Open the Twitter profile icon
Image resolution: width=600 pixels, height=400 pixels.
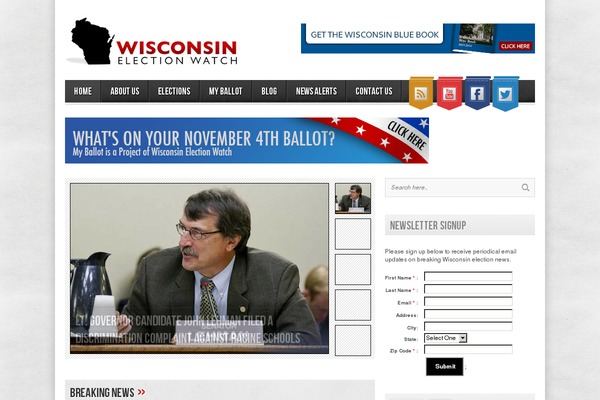pos(505,94)
